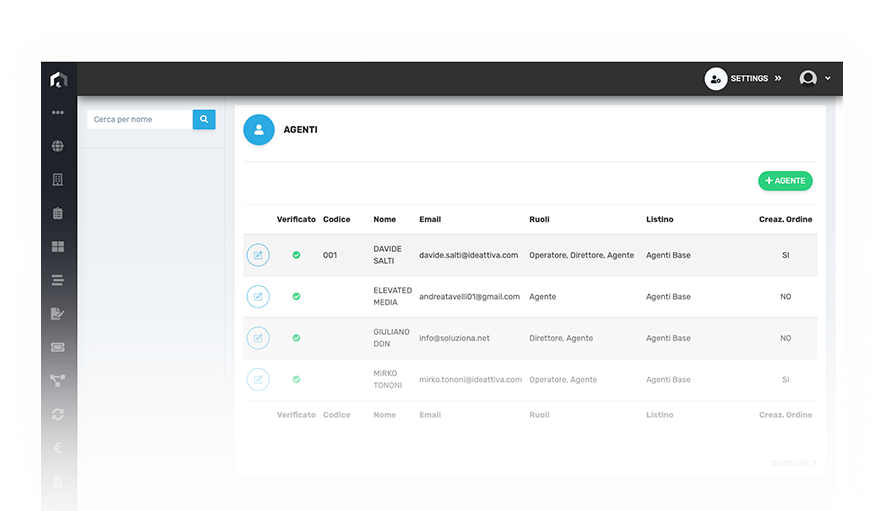The image size is (884, 511).
Task: Click email info@soluziona.net
Action: coord(454,338)
